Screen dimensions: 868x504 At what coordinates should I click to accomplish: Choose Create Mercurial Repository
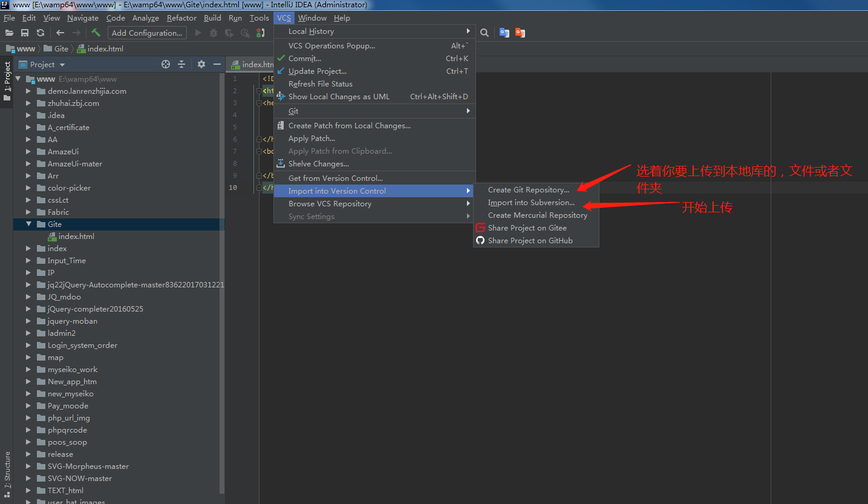tap(536, 215)
